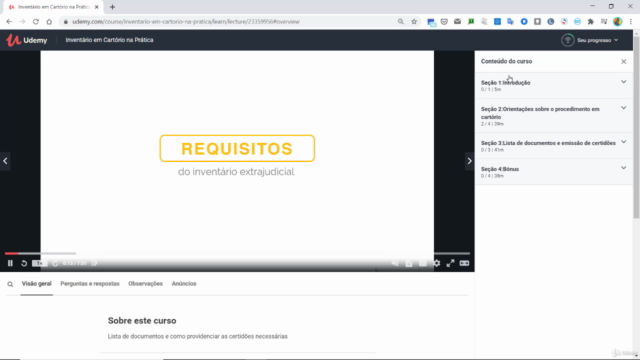Viewport: 640px width, 360px height.
Task: Click the video volume icon
Action: pyautogui.click(x=395, y=263)
